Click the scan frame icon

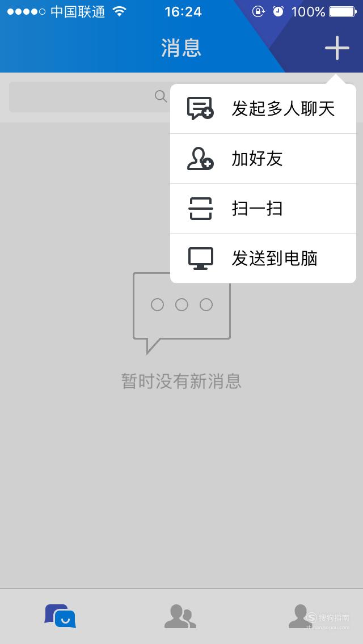(201, 209)
